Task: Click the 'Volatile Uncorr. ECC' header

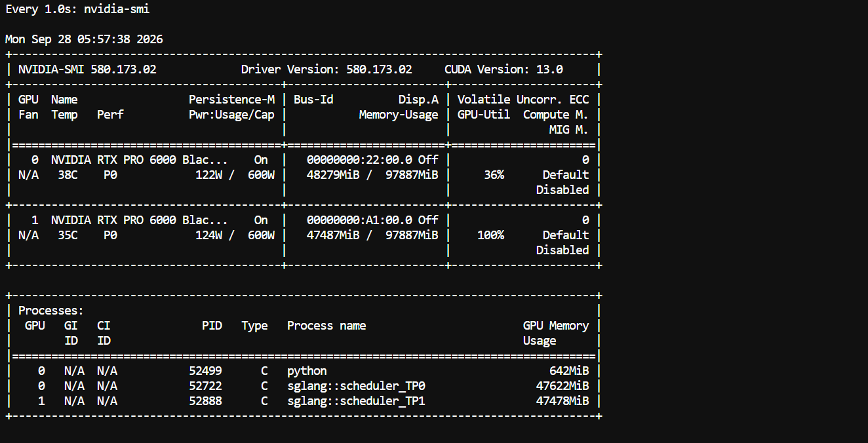Action: point(523,100)
